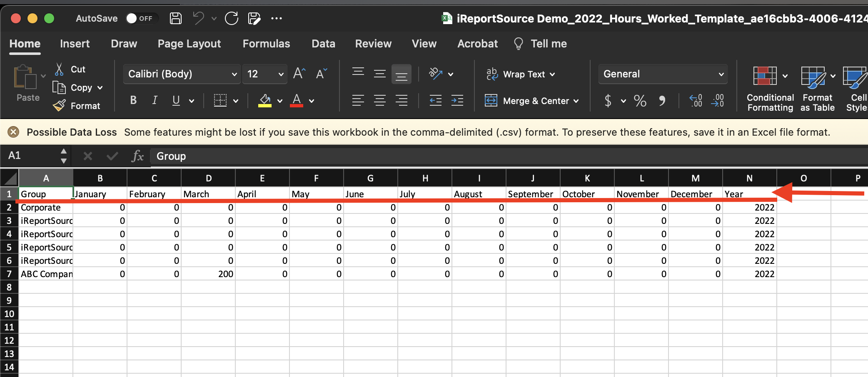Image resolution: width=868 pixels, height=377 pixels.
Task: Click the Format as Table button
Action: [x=818, y=89]
